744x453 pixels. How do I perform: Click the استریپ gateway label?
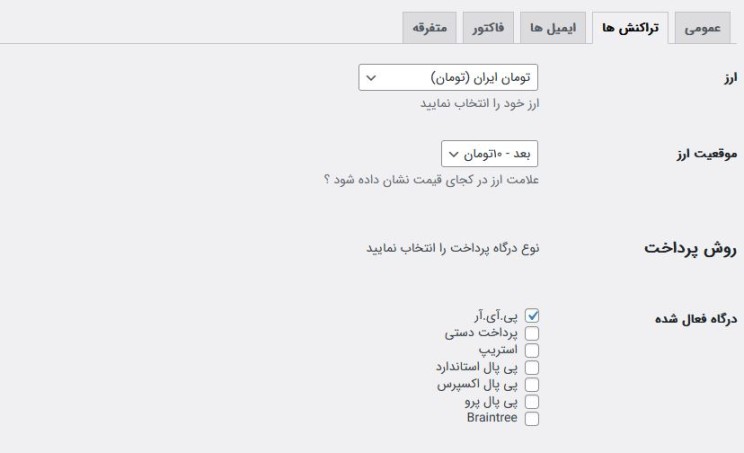tap(495, 350)
